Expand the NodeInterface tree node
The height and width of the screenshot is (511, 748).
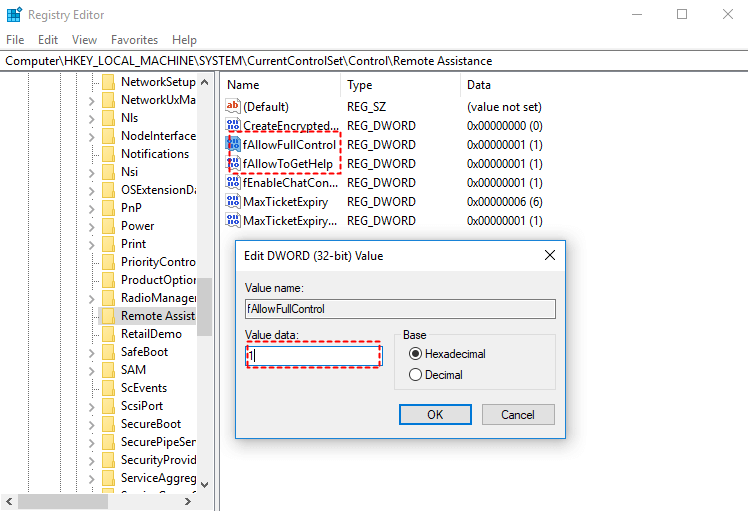coord(92,137)
